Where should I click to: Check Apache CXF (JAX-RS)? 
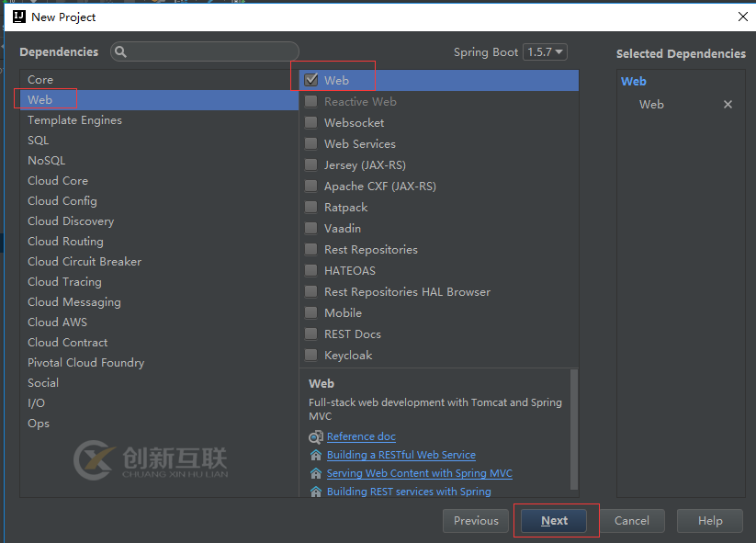tap(311, 187)
